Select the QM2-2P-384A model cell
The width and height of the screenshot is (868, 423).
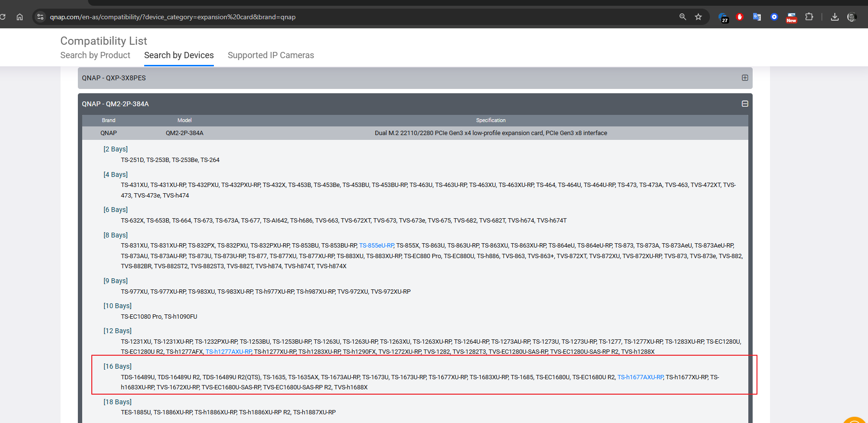(x=185, y=133)
